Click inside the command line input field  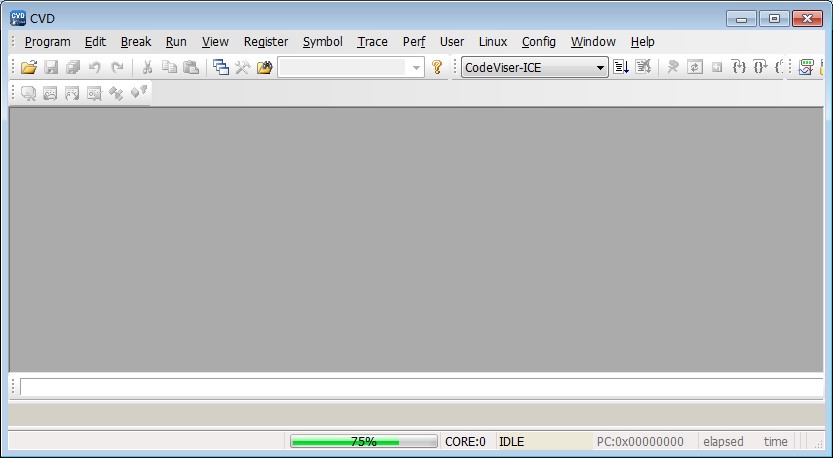pyautogui.click(x=421, y=387)
